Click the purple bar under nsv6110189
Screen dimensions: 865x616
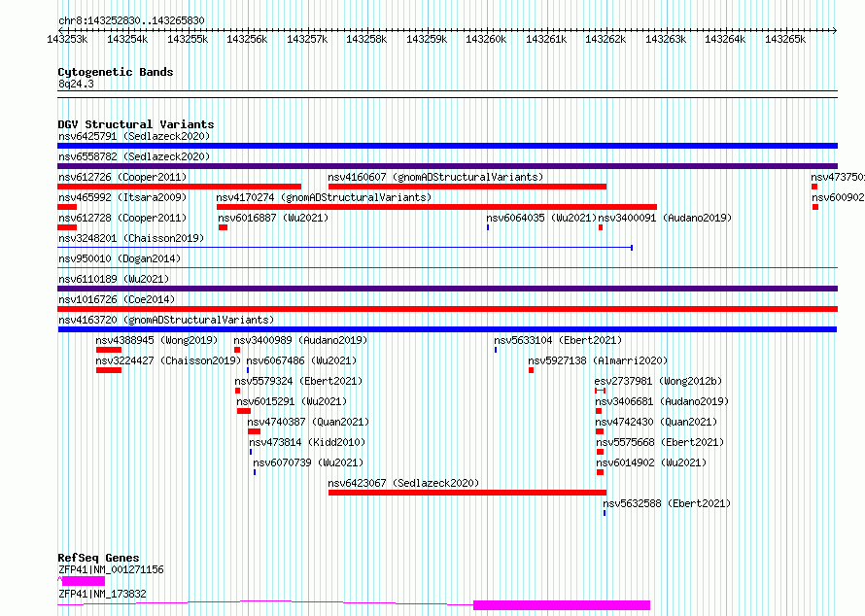pos(447,289)
